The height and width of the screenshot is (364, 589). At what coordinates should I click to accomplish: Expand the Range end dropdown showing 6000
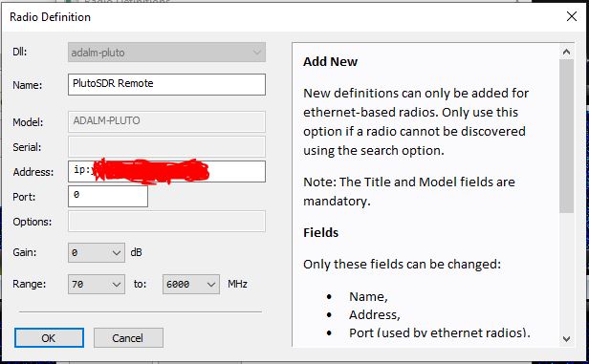point(191,284)
